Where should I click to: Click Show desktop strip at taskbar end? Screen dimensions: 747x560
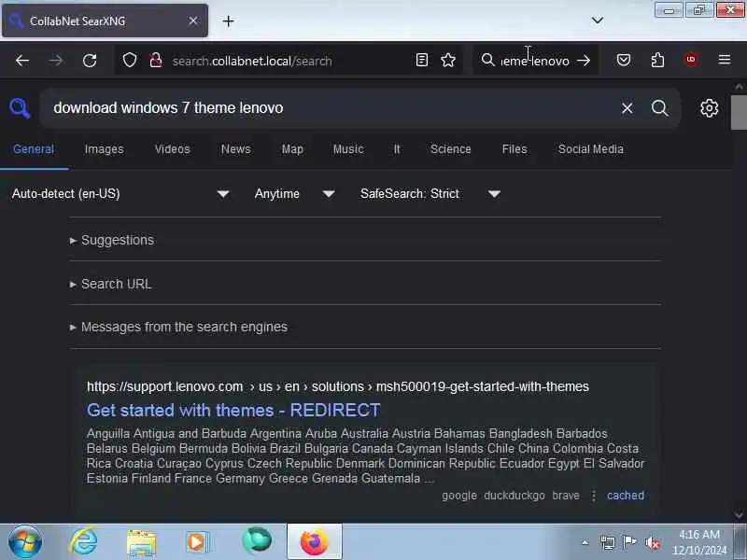(x=741, y=542)
